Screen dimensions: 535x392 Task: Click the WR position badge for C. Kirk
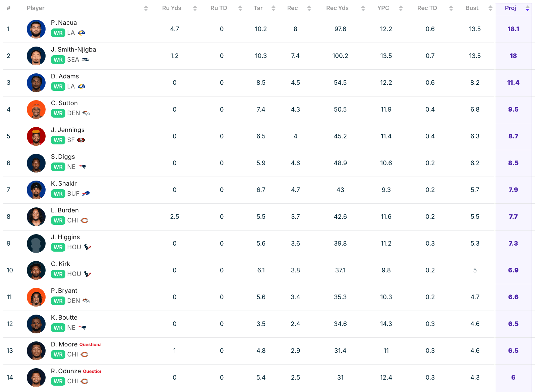coord(58,274)
